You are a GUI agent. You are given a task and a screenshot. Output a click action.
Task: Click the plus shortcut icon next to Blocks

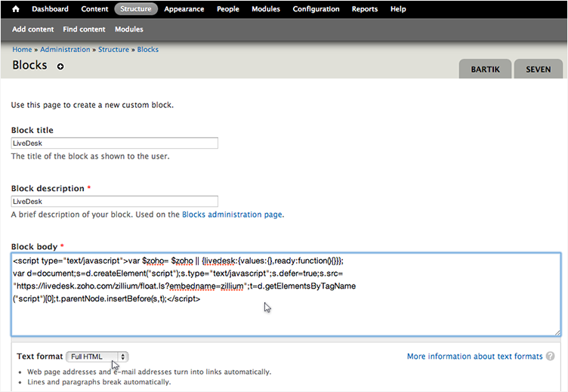click(60, 66)
